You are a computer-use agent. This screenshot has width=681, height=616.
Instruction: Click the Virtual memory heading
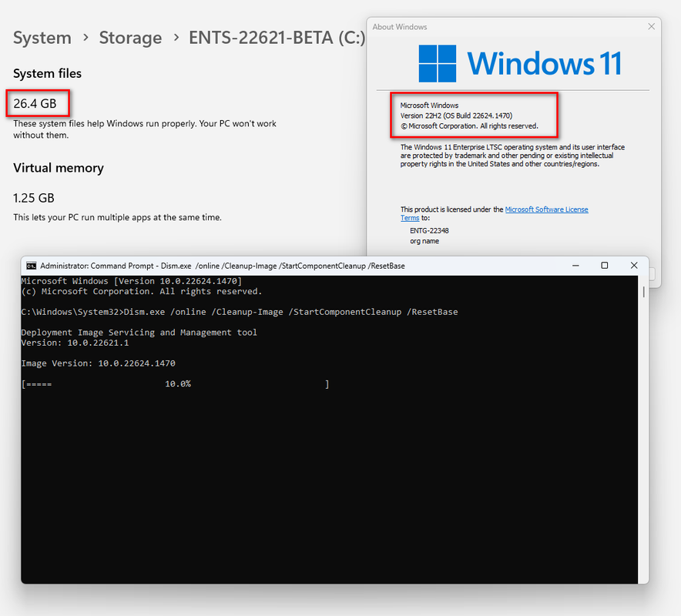click(59, 168)
